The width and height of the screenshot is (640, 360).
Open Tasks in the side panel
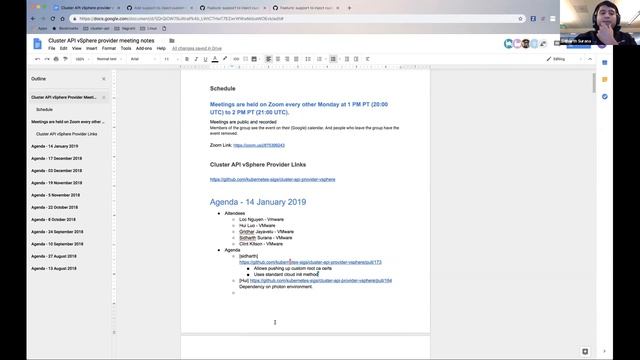(x=604, y=97)
